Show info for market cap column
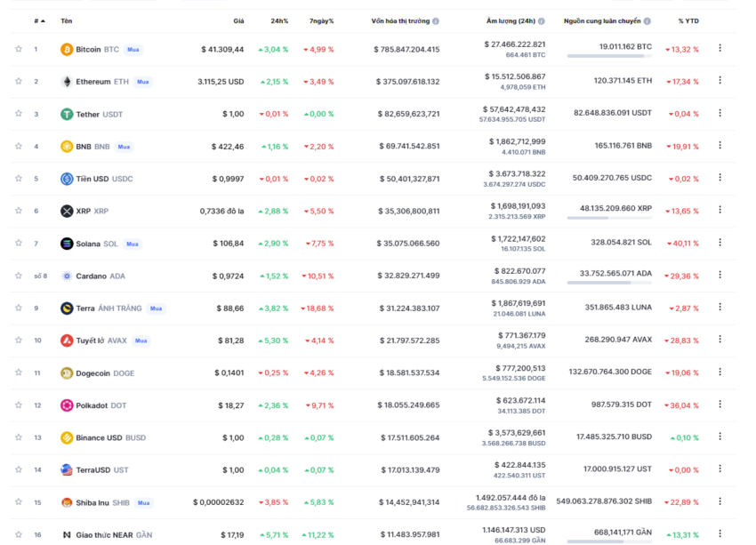756x545 pixels. coord(436,21)
